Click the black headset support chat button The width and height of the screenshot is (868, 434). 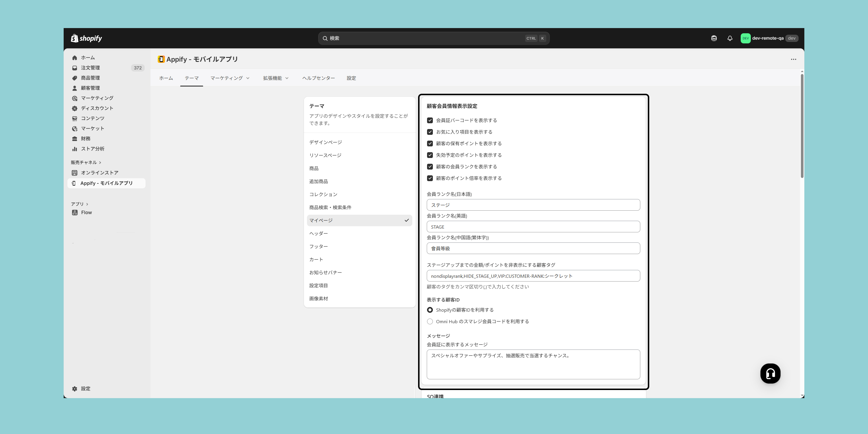click(770, 373)
